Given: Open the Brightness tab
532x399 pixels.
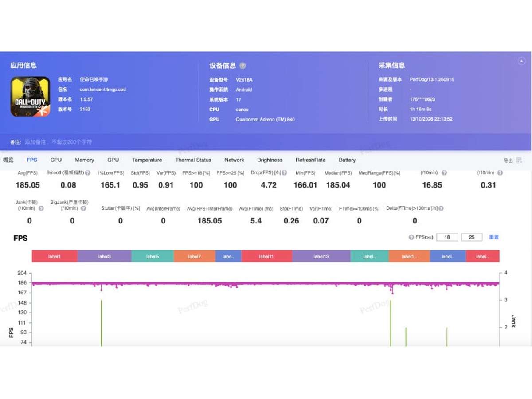Looking at the screenshot, I should tap(270, 160).
